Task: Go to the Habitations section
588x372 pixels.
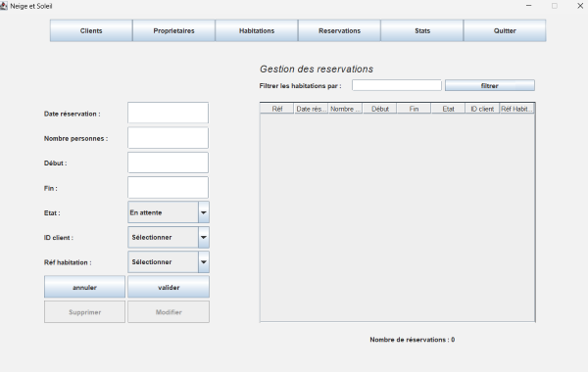Action: click(x=257, y=30)
